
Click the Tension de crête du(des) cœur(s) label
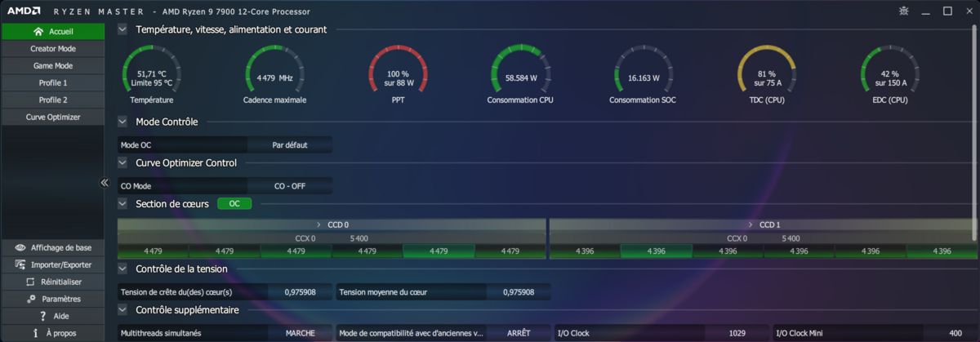coord(176,291)
